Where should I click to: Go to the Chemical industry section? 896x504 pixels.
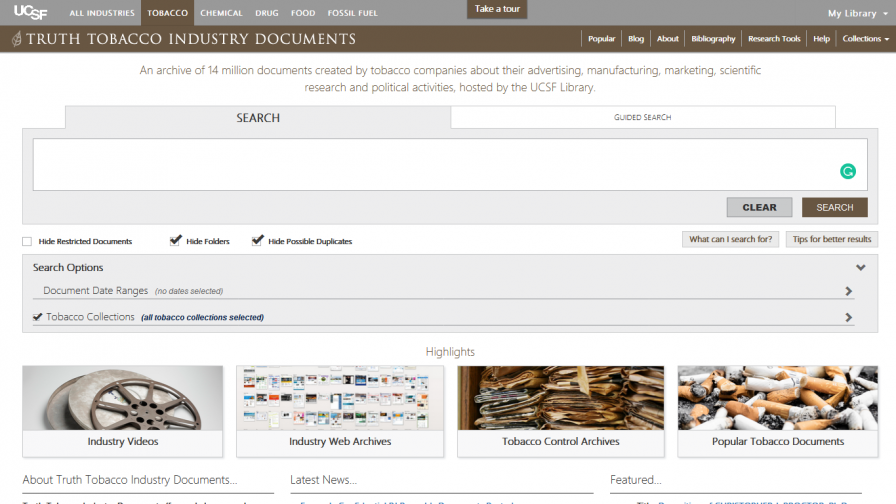[221, 13]
